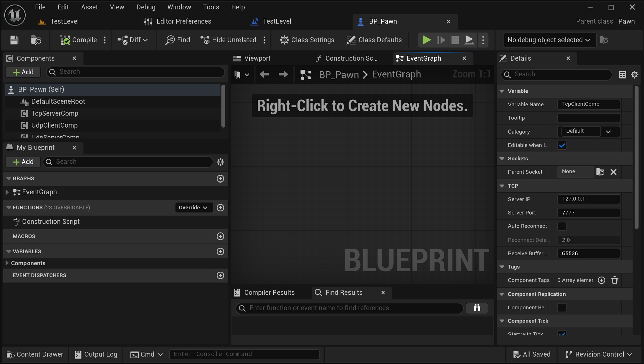The width and height of the screenshot is (644, 364).
Task: Add a new function with plus icon
Action: tap(220, 208)
